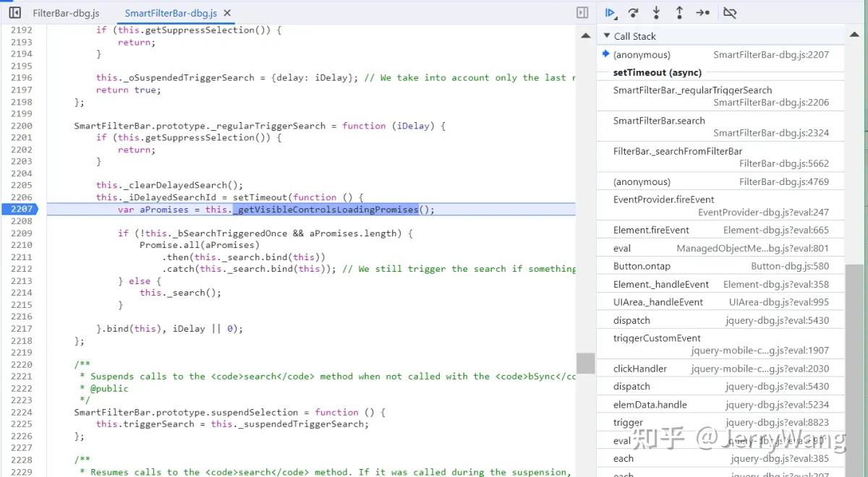Select the top (anonymous) call stack frame
The image size is (868, 477).
tap(720, 55)
